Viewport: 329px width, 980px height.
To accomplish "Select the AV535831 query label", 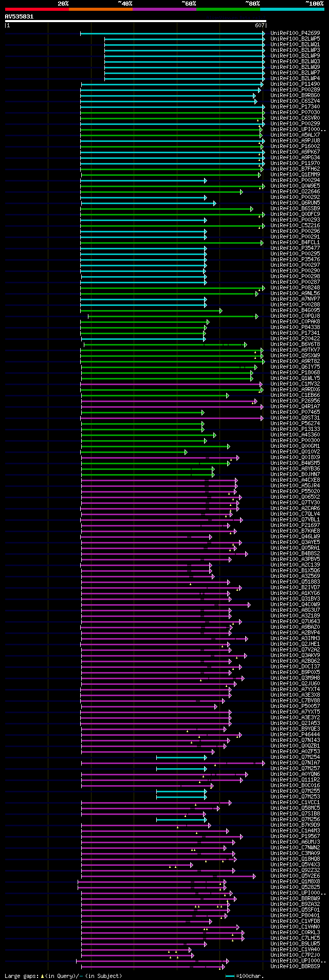I will coord(20,16).
